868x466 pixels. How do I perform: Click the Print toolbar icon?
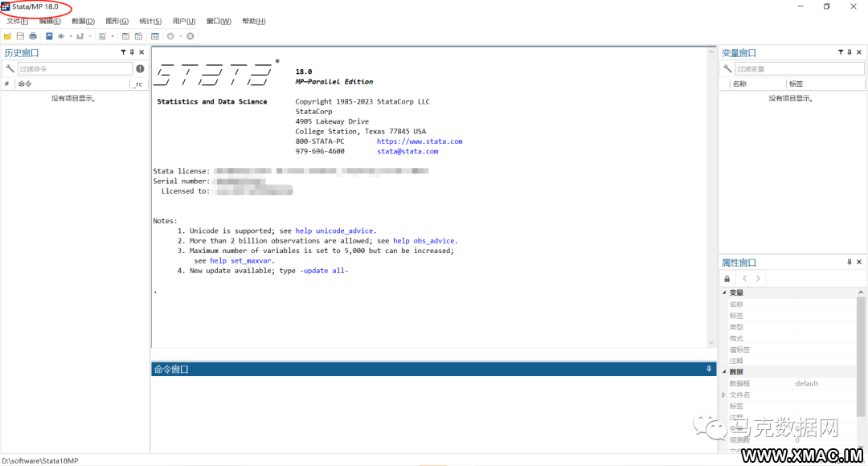click(33, 36)
